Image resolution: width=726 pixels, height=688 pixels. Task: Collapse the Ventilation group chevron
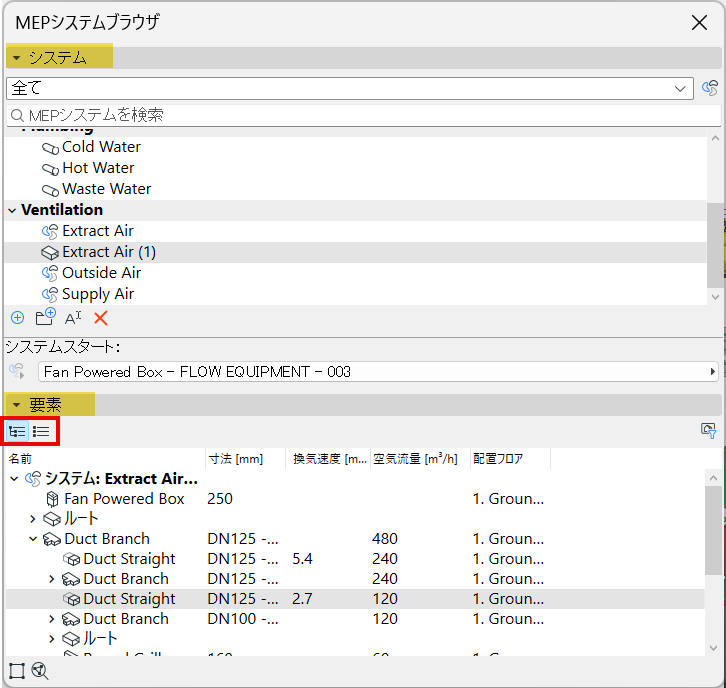[x=12, y=210]
